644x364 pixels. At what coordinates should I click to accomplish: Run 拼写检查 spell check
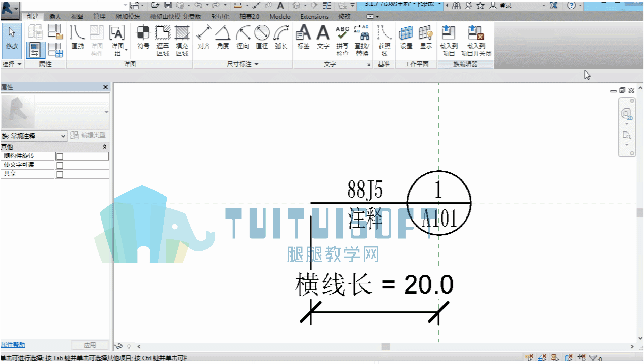(342, 41)
